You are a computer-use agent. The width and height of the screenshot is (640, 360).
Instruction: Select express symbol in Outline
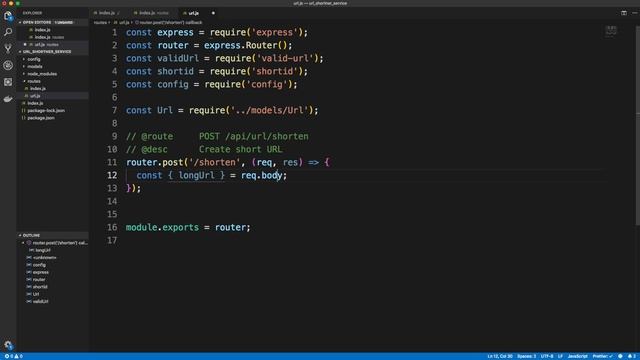coord(41,272)
